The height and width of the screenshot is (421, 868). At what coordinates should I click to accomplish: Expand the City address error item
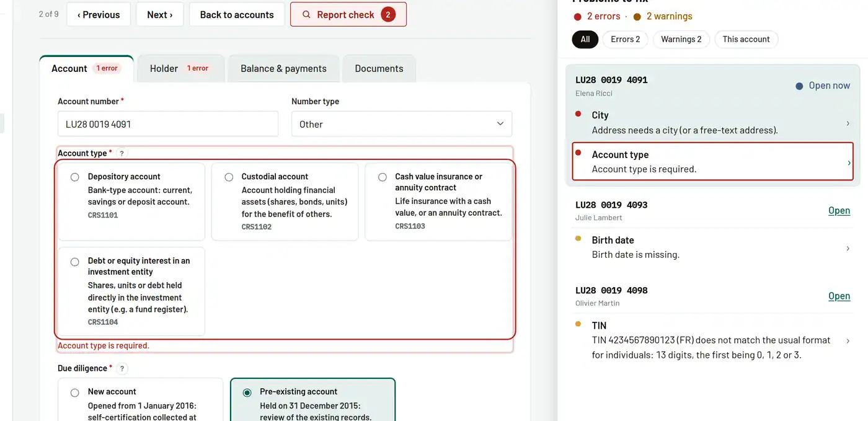[x=712, y=122]
